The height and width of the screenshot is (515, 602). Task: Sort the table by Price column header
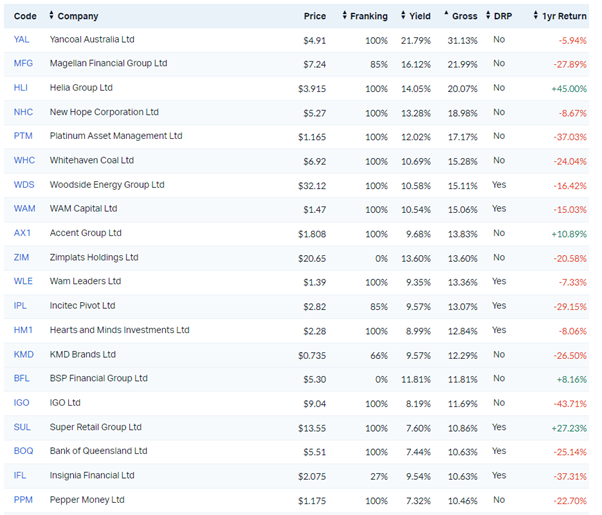coord(315,16)
